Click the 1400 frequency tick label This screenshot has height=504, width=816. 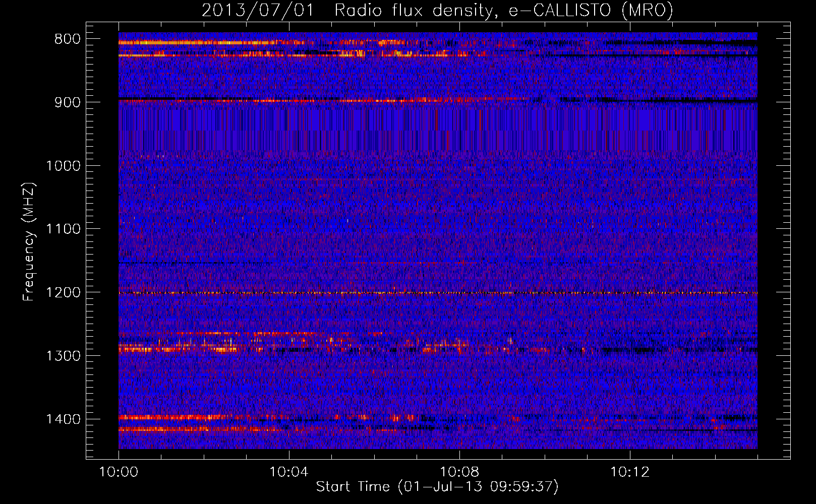click(63, 419)
